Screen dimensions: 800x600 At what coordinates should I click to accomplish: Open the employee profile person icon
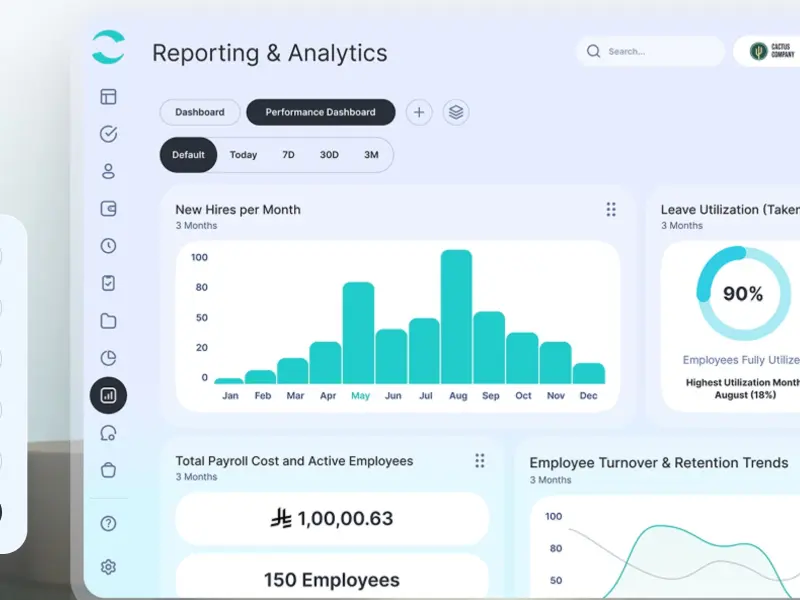click(x=108, y=171)
